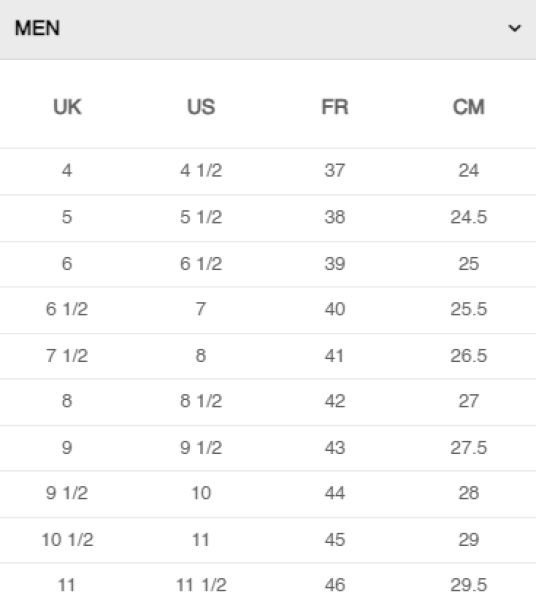This screenshot has width=536, height=600.
Task: Select UK size 10 1/2 cell
Action: click(x=67, y=540)
